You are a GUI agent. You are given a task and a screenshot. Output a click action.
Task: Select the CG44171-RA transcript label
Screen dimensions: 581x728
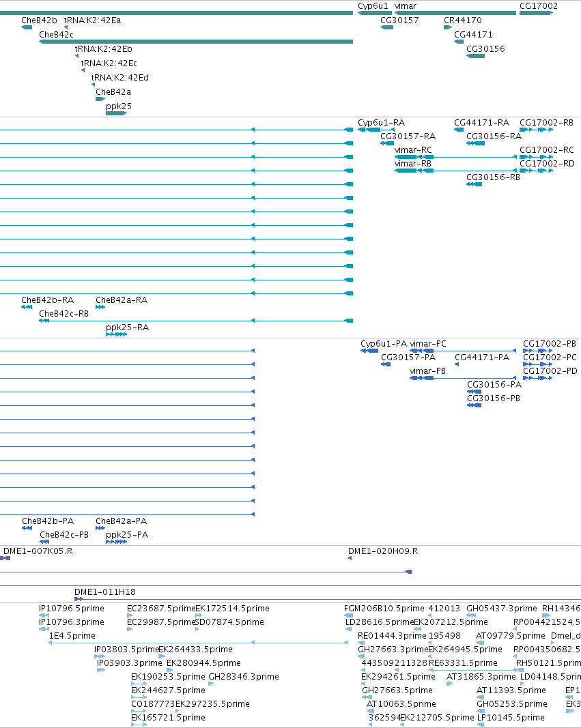(x=481, y=123)
